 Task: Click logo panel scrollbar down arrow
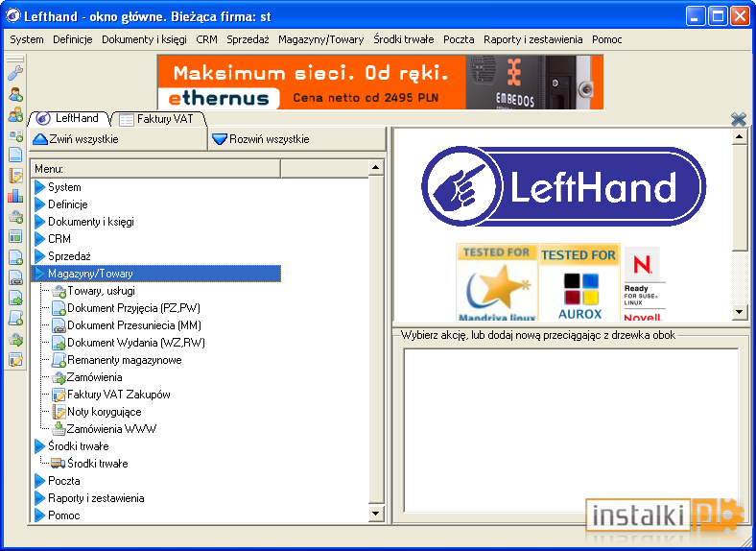tap(739, 312)
